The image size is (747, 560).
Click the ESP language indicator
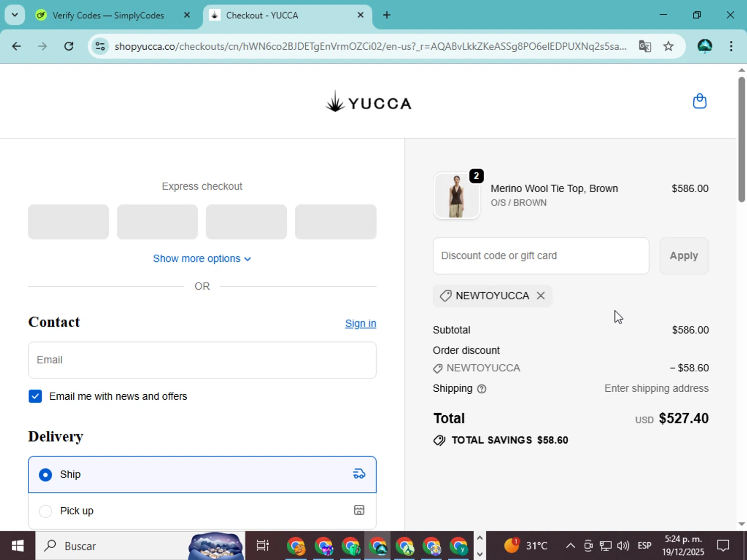tap(644, 546)
